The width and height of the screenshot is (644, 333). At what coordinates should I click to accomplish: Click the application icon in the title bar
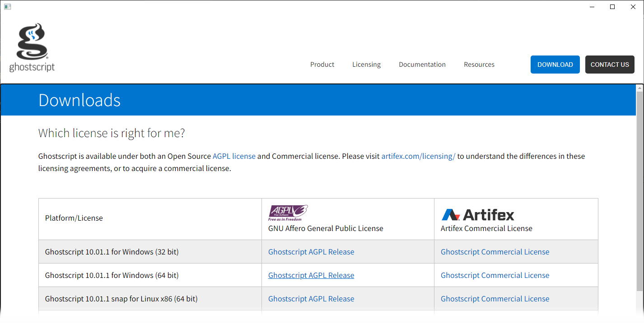[x=7, y=6]
